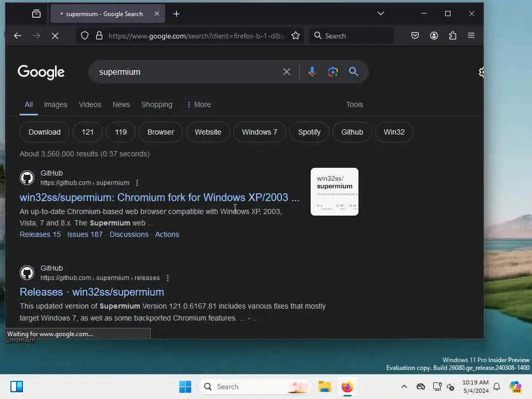Open a new tab with plus button
The height and width of the screenshot is (399, 532).
[x=177, y=14]
